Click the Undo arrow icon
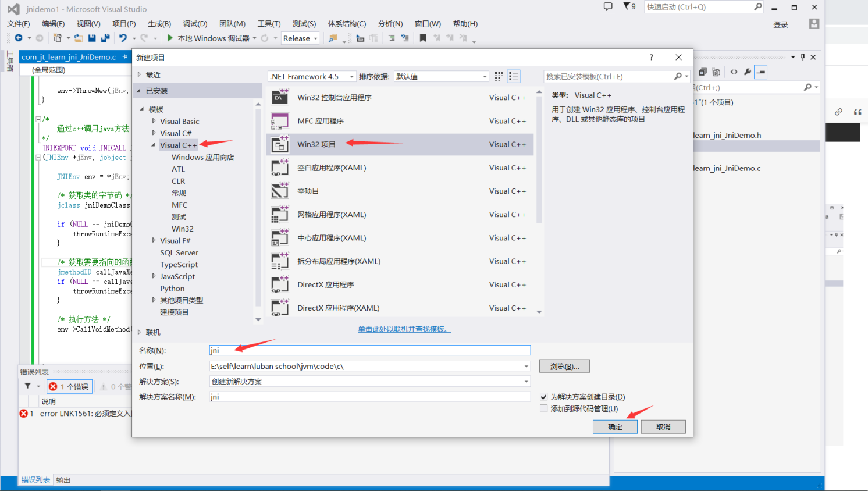Screen dimensions: 868x491 click(x=123, y=38)
